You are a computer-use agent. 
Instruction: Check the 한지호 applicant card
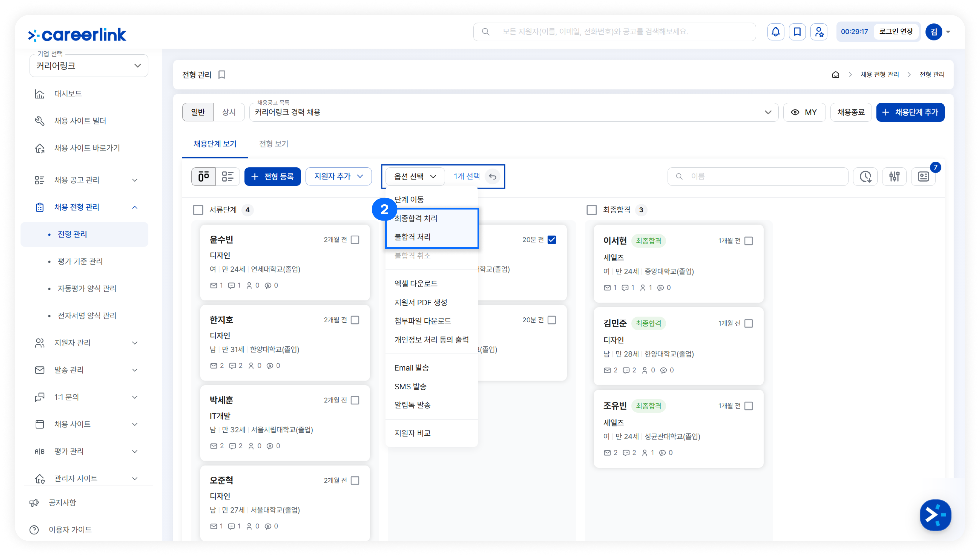click(355, 320)
